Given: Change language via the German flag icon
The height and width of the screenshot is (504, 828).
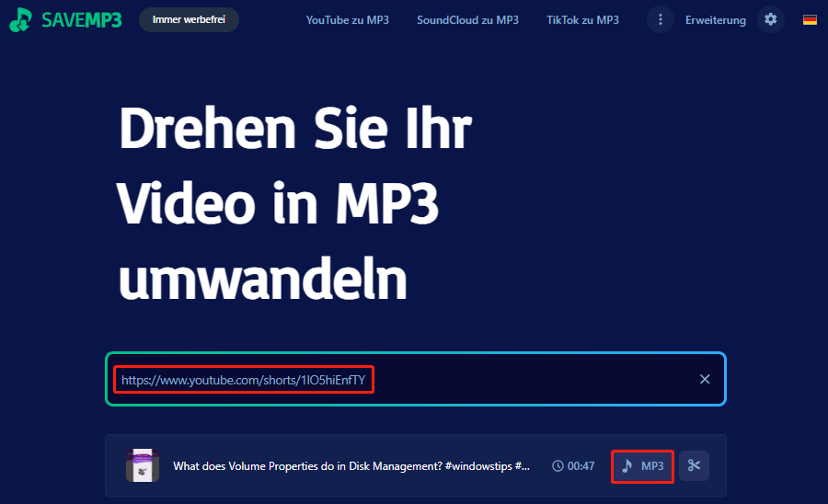Looking at the screenshot, I should 810,20.
